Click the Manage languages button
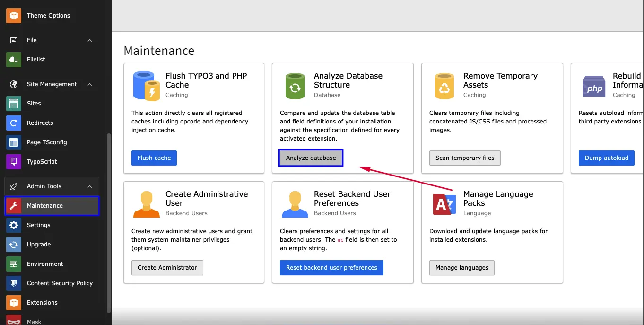 point(462,268)
